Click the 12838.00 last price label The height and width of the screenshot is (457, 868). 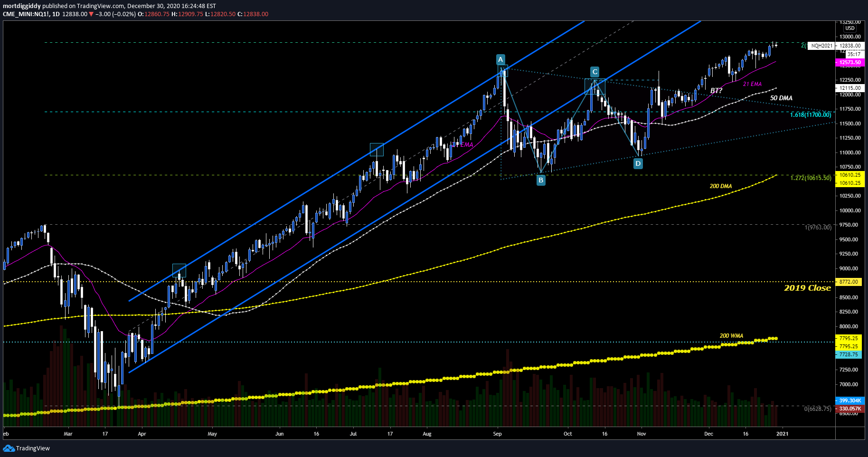pyautogui.click(x=850, y=46)
